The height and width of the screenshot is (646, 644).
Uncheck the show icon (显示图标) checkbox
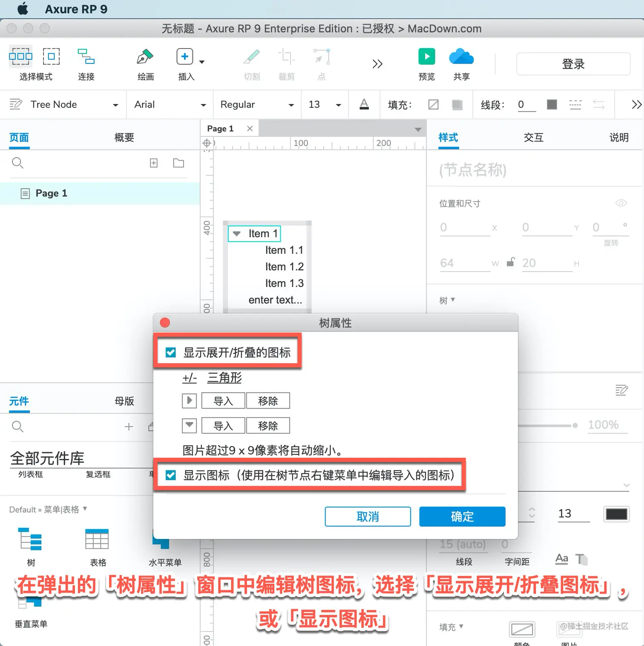171,475
